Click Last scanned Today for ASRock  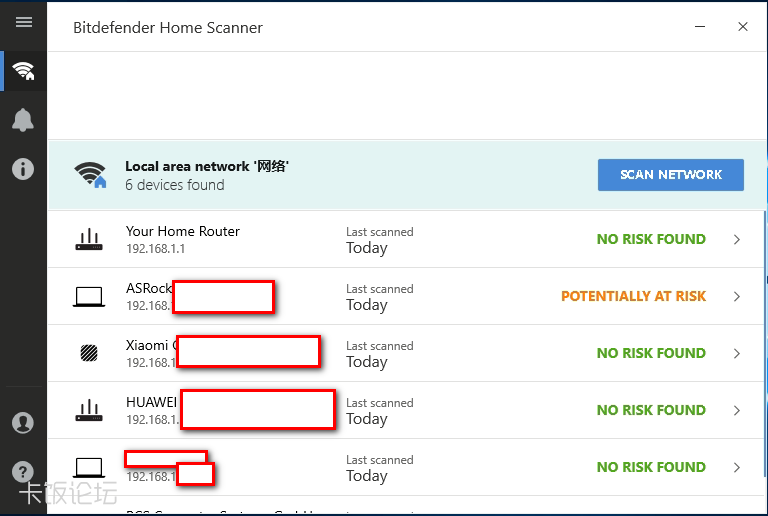pyautogui.click(x=380, y=297)
